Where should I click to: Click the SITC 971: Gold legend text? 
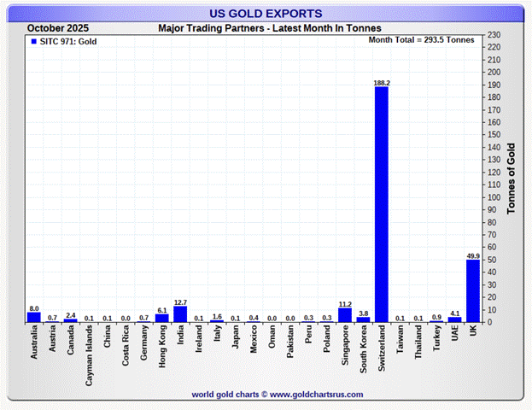pyautogui.click(x=67, y=40)
